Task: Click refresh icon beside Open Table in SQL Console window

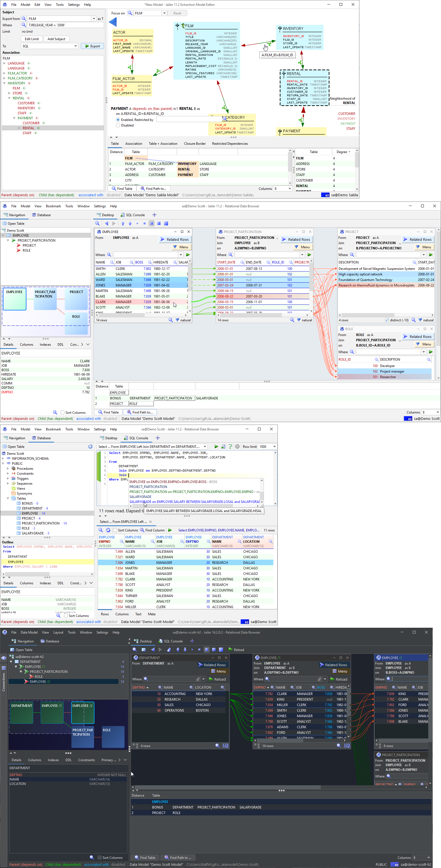Action: [90, 446]
